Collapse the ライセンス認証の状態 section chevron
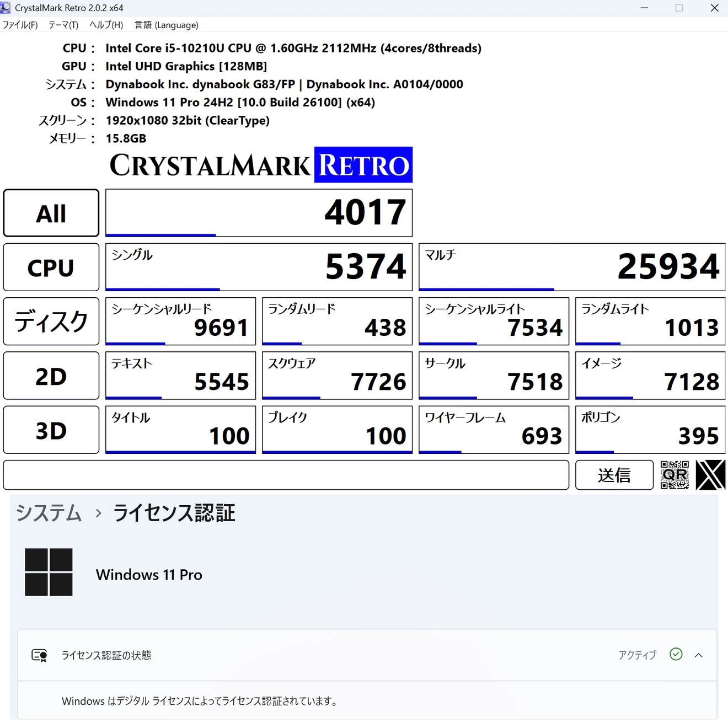The width and height of the screenshot is (728, 728). click(x=699, y=655)
